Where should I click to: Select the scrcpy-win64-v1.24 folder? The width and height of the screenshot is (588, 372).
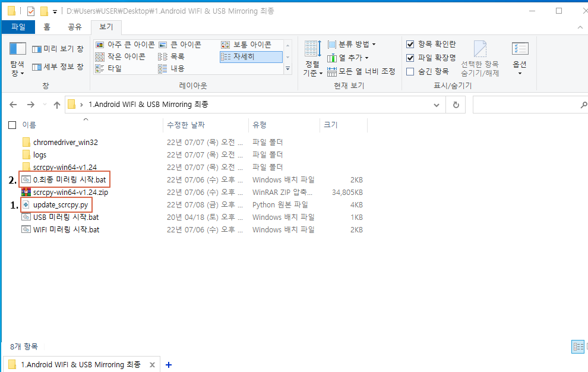pos(65,167)
